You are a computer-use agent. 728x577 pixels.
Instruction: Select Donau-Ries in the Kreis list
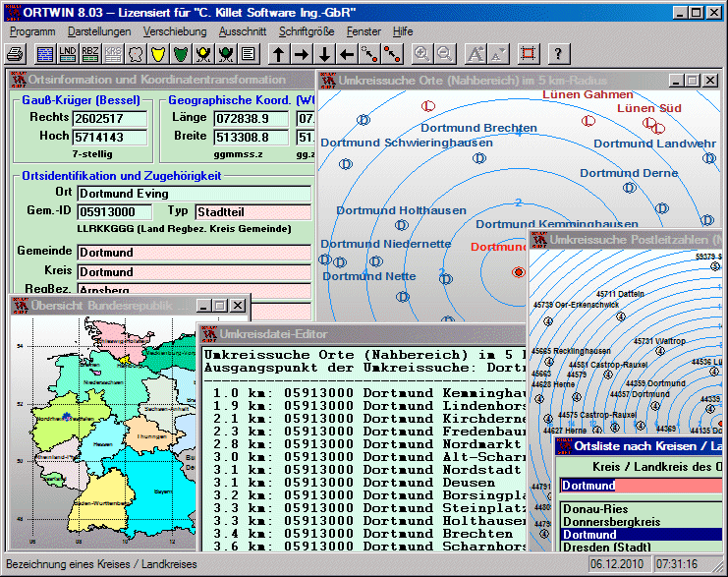pyautogui.click(x=641, y=509)
